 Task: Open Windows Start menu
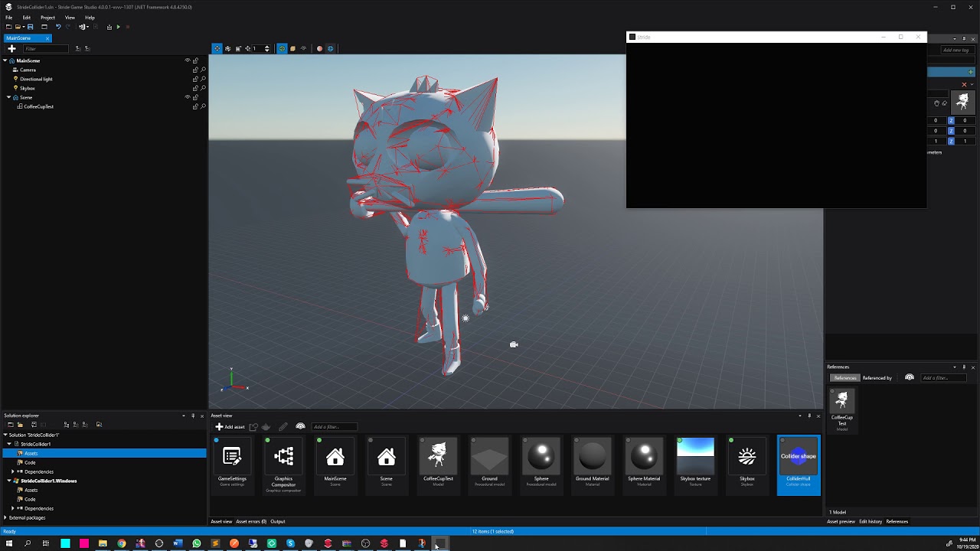[x=9, y=543]
